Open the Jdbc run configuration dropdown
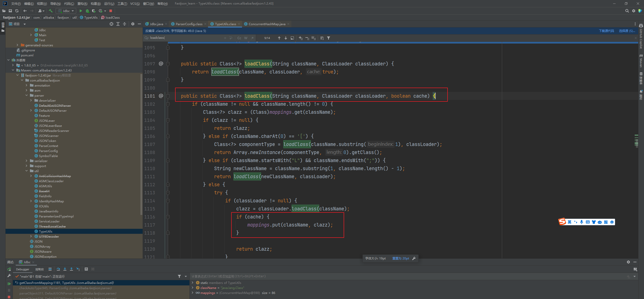644x299 pixels. [x=66, y=11]
